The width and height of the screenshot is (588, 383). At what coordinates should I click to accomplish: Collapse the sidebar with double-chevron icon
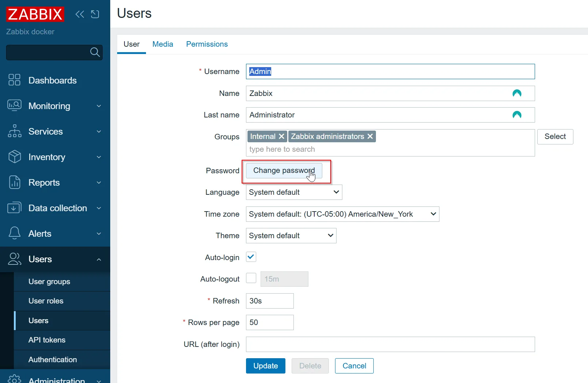click(x=80, y=14)
